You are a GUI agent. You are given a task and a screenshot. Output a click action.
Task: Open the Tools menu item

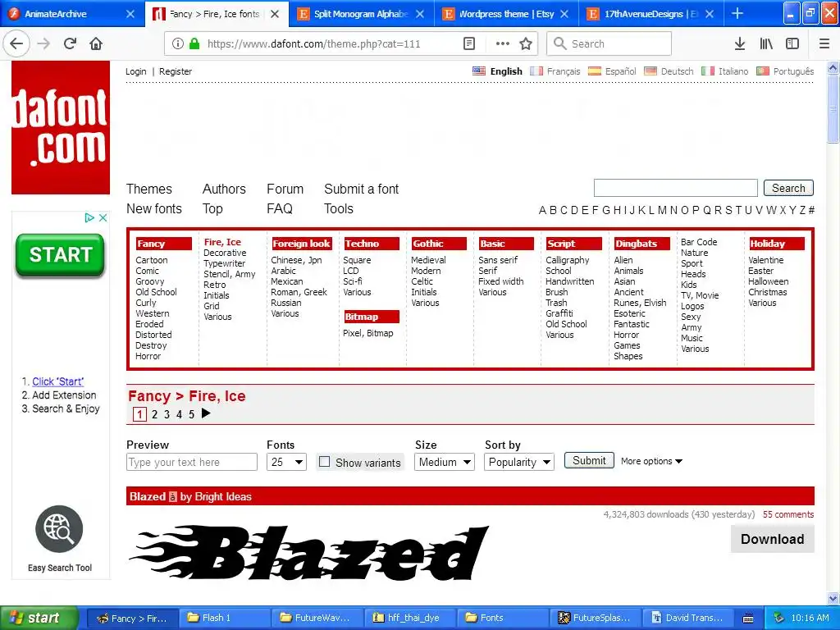339,209
